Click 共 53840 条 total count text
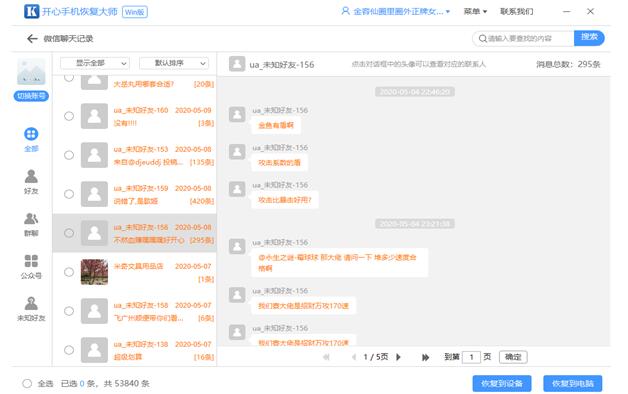The height and width of the screenshot is (394, 628). (x=127, y=384)
